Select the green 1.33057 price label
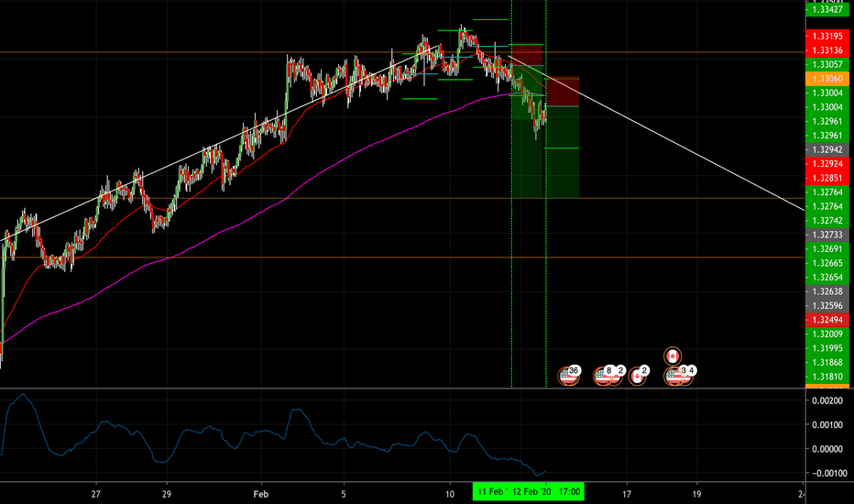Image resolution: width=854 pixels, height=504 pixels. tap(827, 64)
